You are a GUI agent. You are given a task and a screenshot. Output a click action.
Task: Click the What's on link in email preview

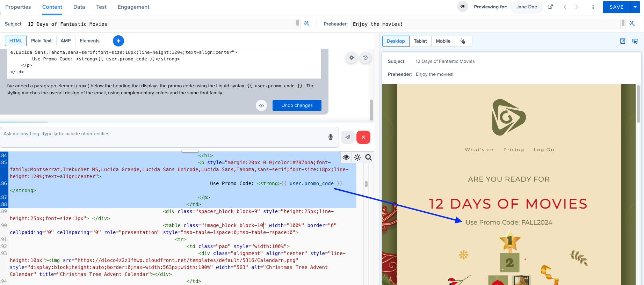(479, 150)
